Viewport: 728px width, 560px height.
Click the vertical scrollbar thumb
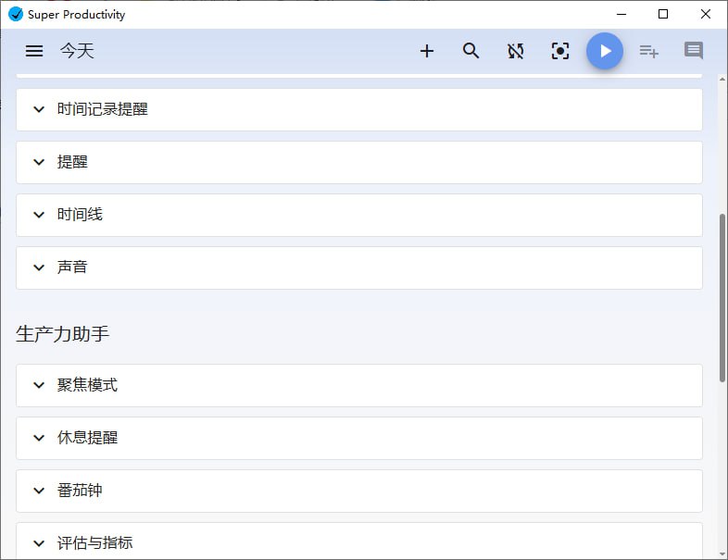722,296
